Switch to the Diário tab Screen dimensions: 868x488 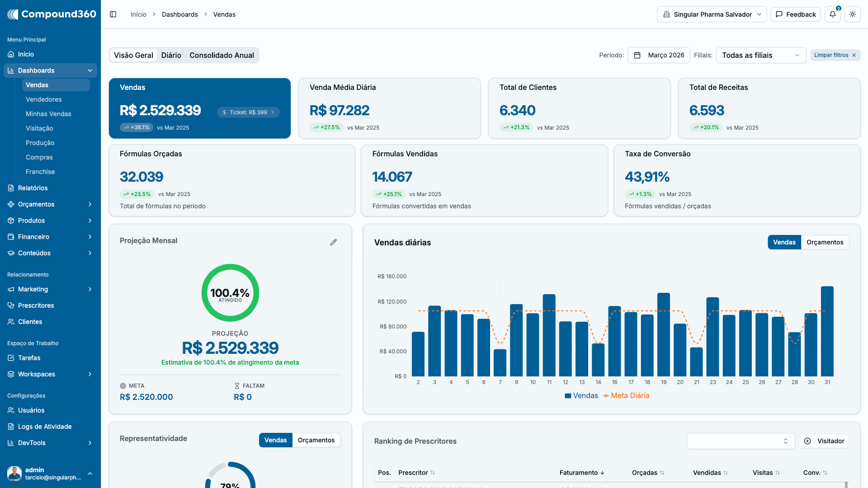[x=171, y=55]
